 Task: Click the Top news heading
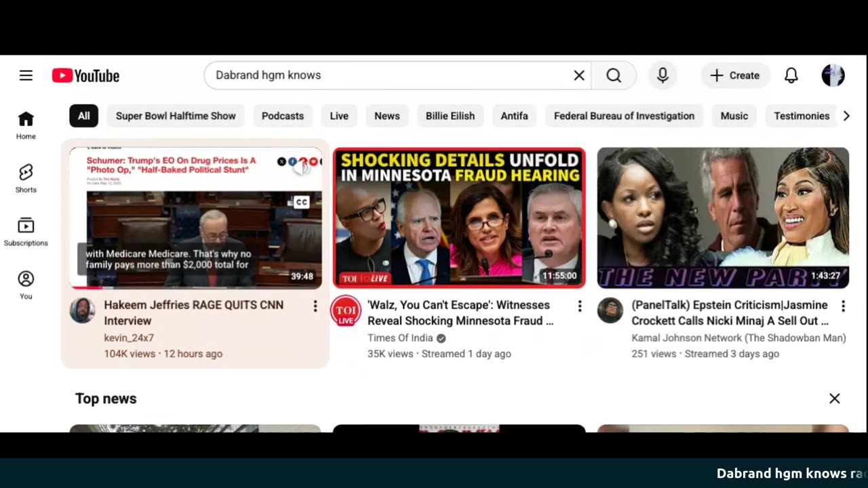coord(106,399)
